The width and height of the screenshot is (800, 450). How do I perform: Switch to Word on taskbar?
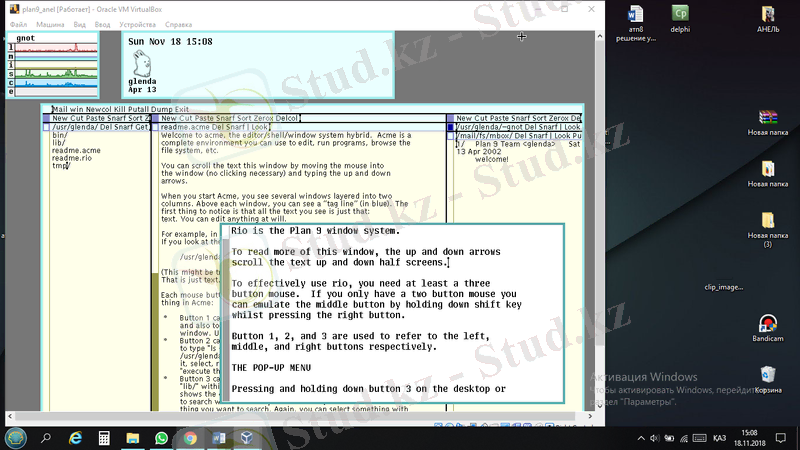coord(218,438)
